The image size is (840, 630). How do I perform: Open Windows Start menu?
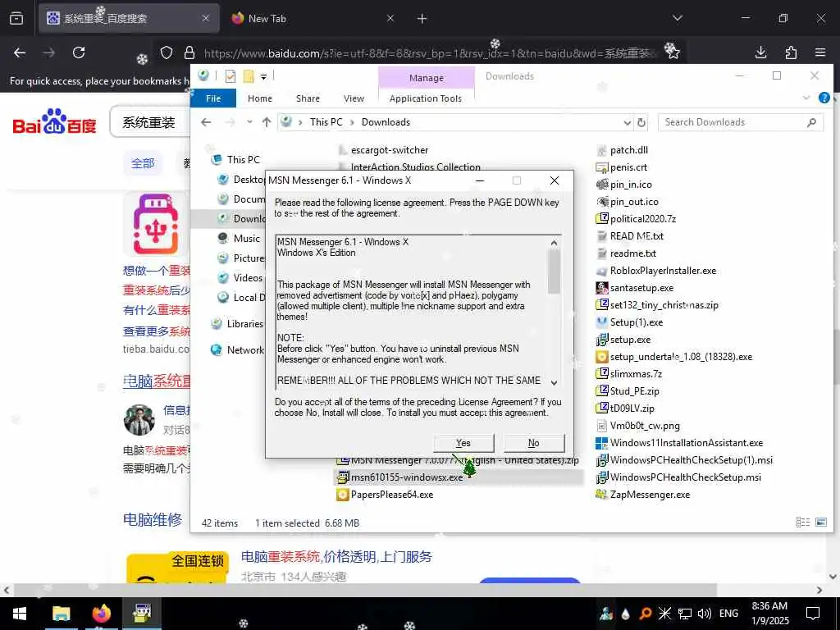tap(20, 614)
